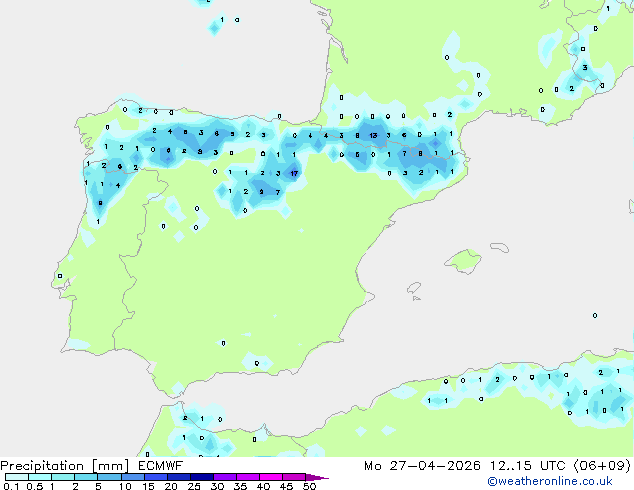Click the '[mm]' unit label
This screenshot has height=490, width=634.
coord(111,466)
